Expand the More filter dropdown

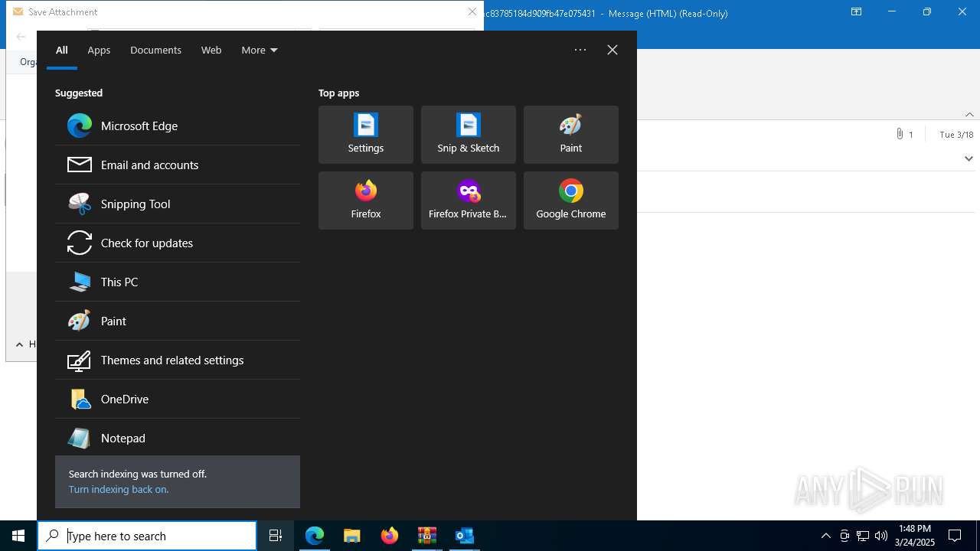point(260,50)
